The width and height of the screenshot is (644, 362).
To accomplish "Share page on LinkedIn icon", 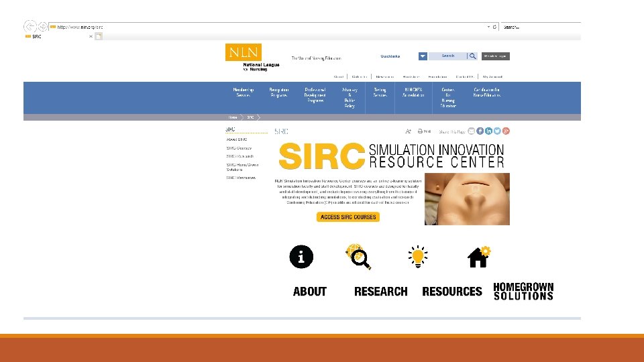I will [x=489, y=131].
